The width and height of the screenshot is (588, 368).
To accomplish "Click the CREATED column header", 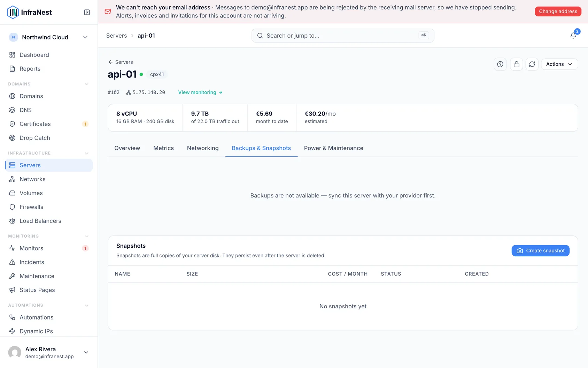I will (x=477, y=274).
